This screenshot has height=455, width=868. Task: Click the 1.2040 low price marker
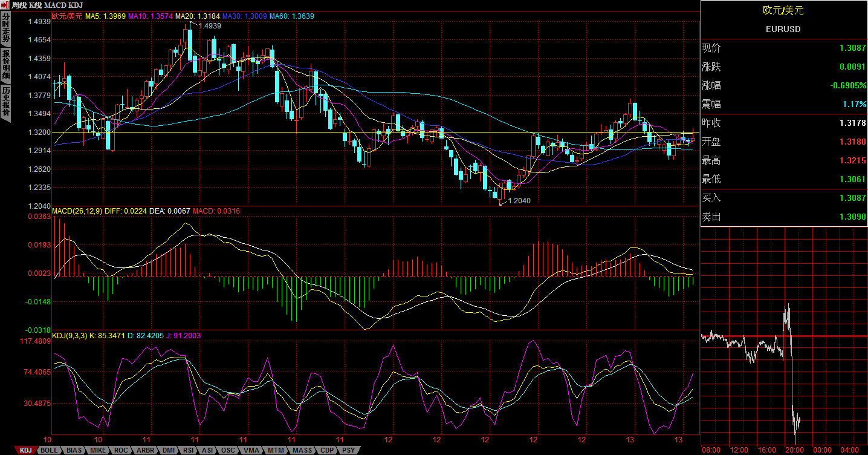point(519,200)
